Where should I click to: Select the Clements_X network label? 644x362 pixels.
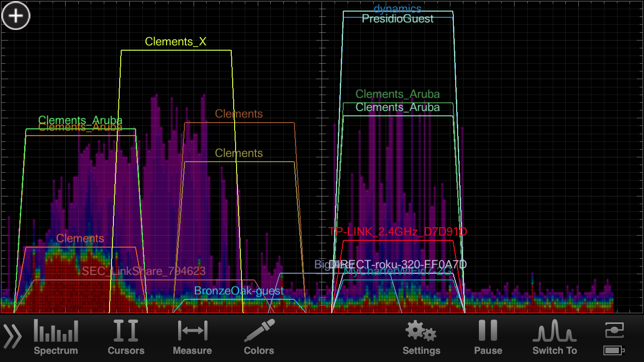[176, 42]
